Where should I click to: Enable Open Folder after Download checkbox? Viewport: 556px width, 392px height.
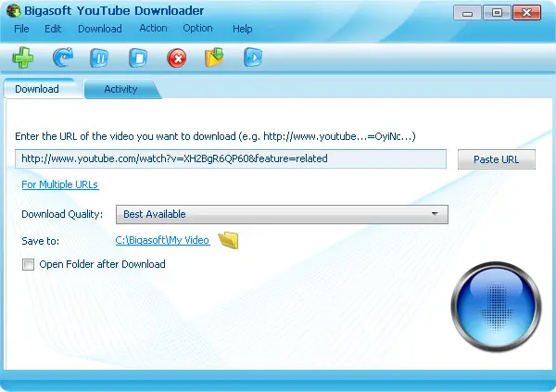[28, 264]
